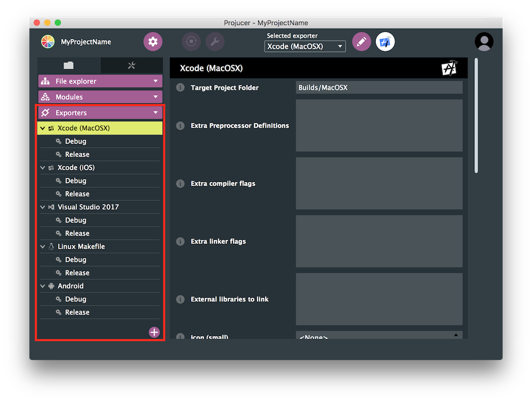This screenshot has width=532, height=402.
Task: Click the add exporter plus button
Action: (x=154, y=332)
